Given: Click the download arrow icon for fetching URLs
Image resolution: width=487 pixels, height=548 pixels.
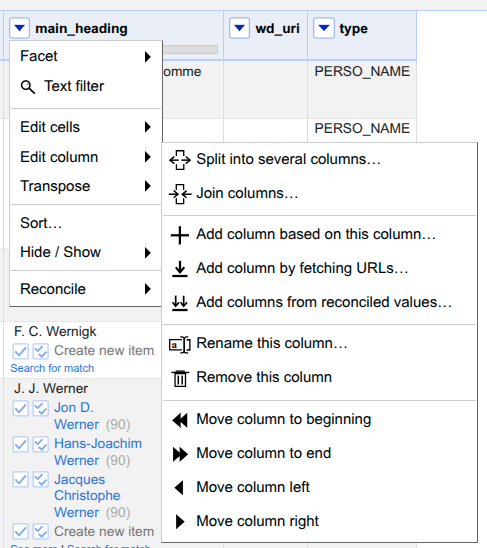Looking at the screenshot, I should (180, 269).
